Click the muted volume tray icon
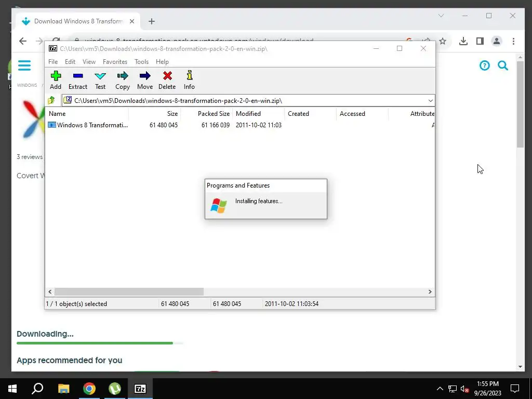 pyautogui.click(x=465, y=389)
